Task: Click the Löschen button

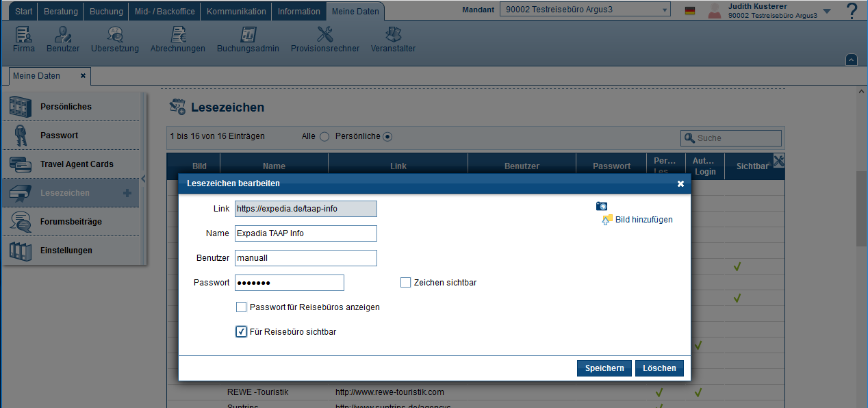Action: pos(659,368)
